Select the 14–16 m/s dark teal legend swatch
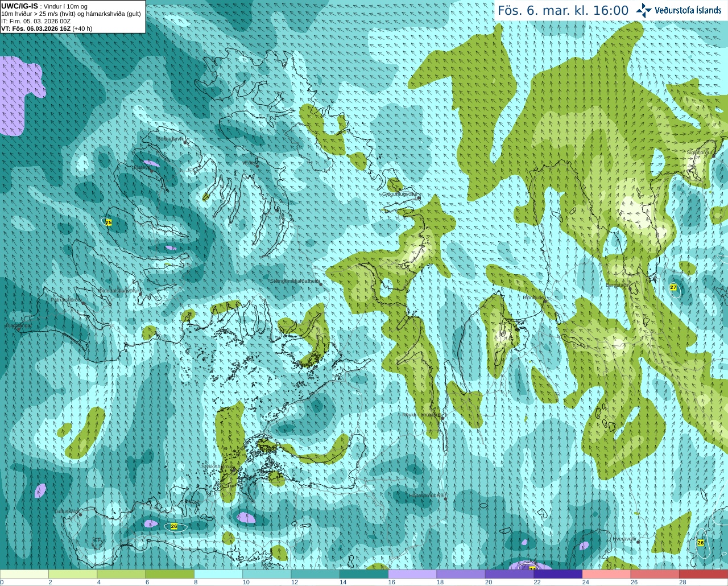The width and height of the screenshot is (728, 586). point(364,574)
